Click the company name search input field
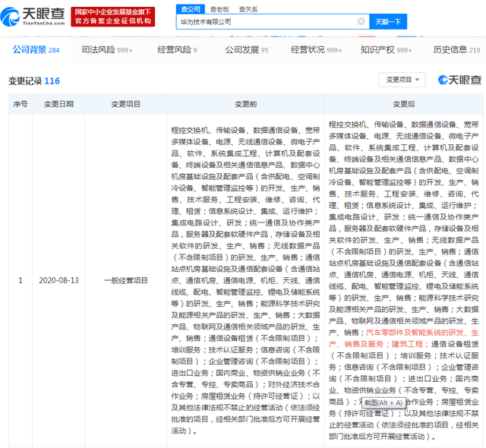Screen dimensions: 486x448 (x=266, y=22)
